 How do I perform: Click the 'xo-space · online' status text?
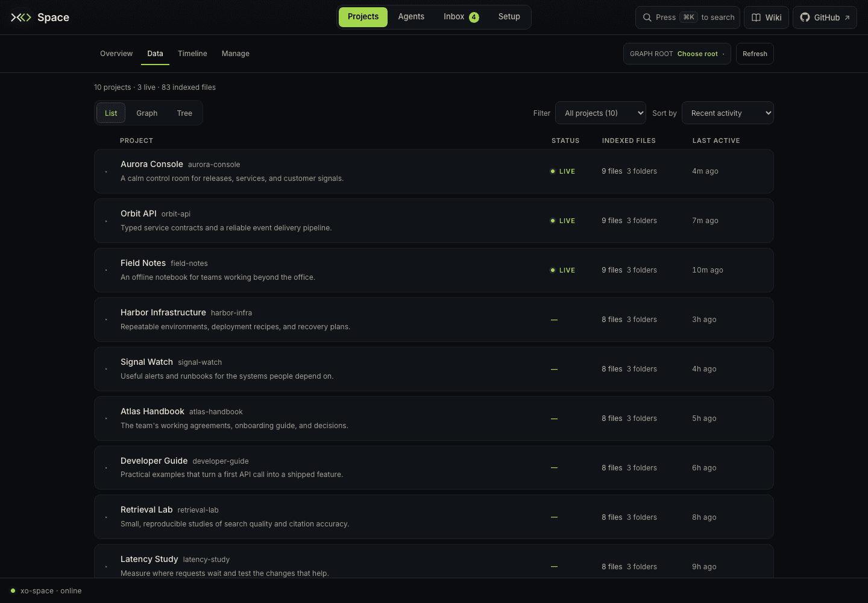click(x=51, y=591)
